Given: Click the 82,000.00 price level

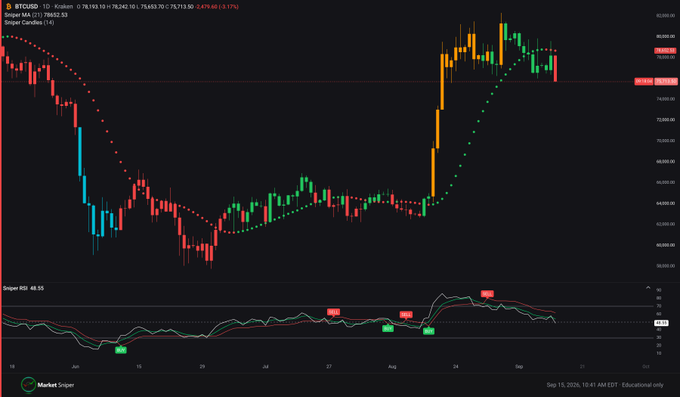Looking at the screenshot, I should pos(665,16).
